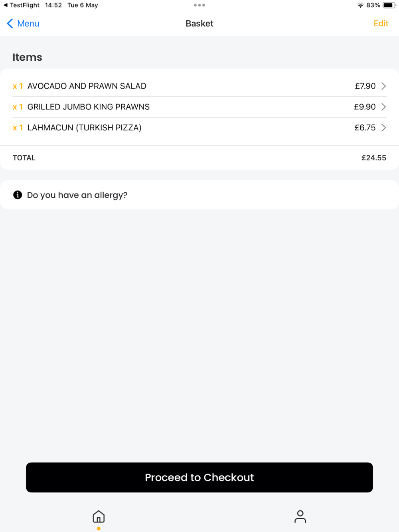The width and height of the screenshot is (399, 532).
Task: Expand Lahmacun Turkish Pizza chevron
Action: [x=383, y=128]
